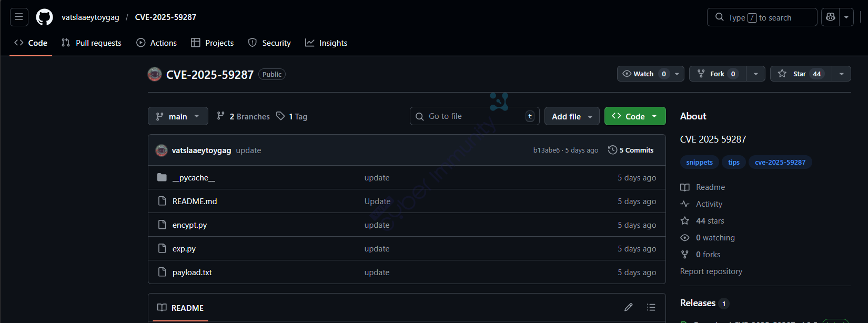This screenshot has width=868, height=323.
Task: Show README outline list icon
Action: pos(651,307)
